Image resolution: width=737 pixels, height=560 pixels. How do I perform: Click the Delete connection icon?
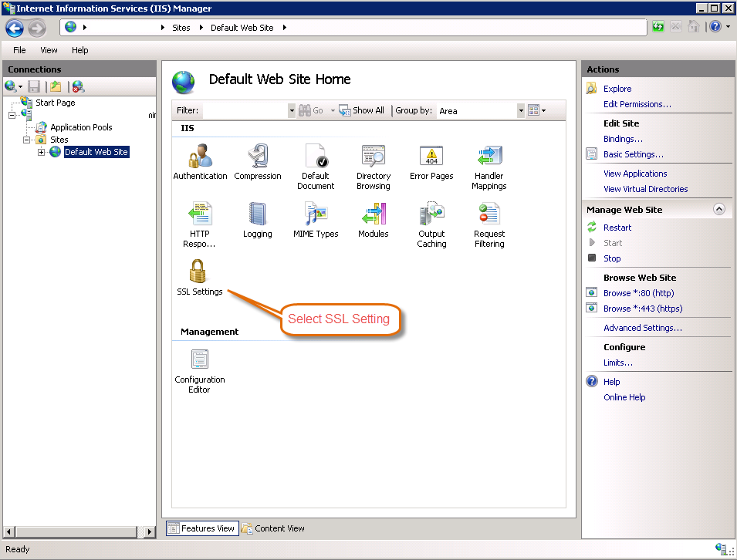[79, 86]
